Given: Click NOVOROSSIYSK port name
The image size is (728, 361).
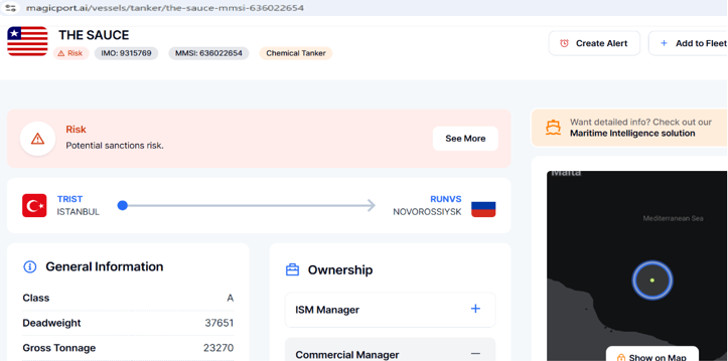Looking at the screenshot, I should click(427, 212).
